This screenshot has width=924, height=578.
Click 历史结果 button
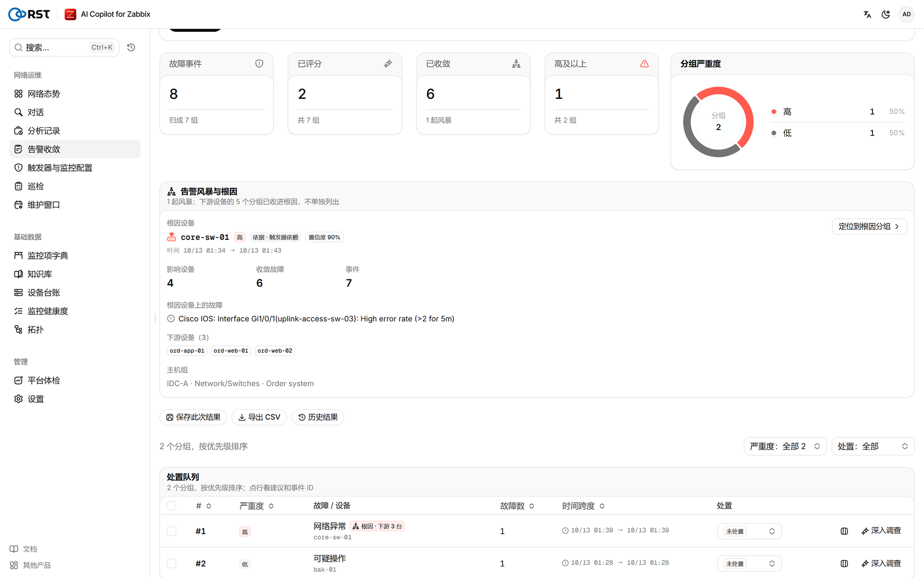coord(318,417)
